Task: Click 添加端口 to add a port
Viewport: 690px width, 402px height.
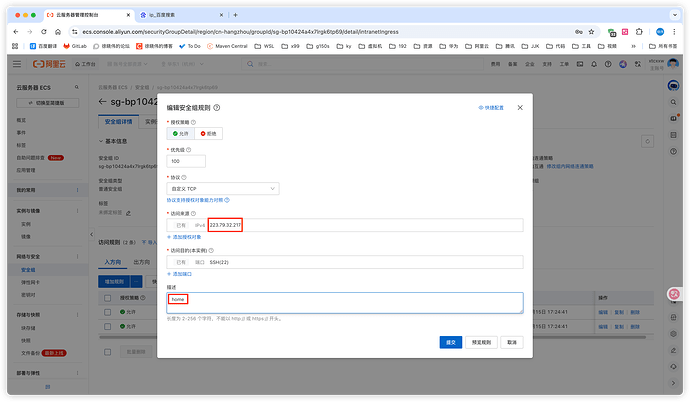Action: coord(181,273)
